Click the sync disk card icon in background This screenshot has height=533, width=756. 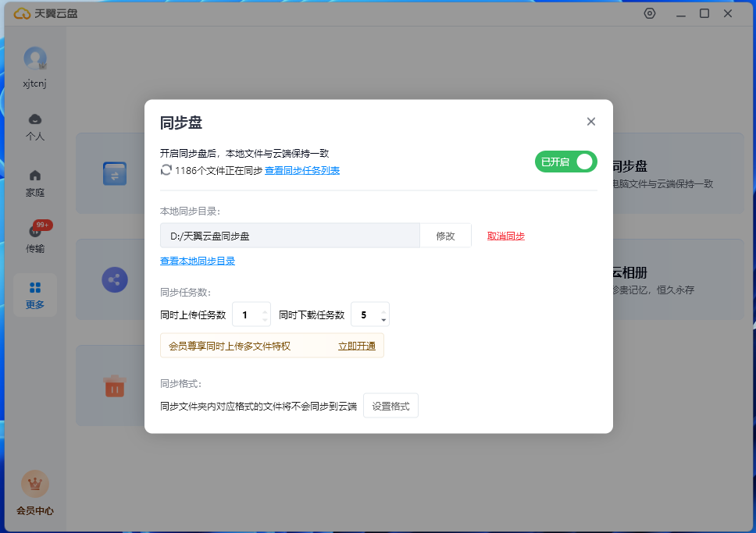tap(115, 173)
